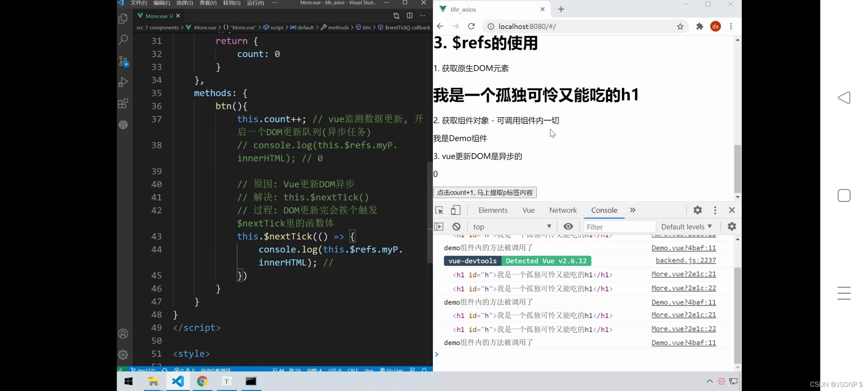868x391 pixels.
Task: Bookmark this page with the star icon
Action: 680,26
